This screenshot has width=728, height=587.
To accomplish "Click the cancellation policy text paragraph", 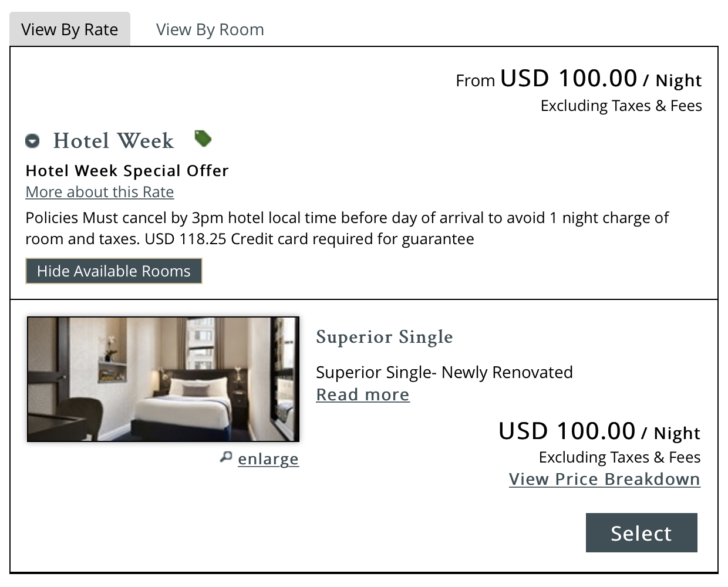I will point(346,228).
